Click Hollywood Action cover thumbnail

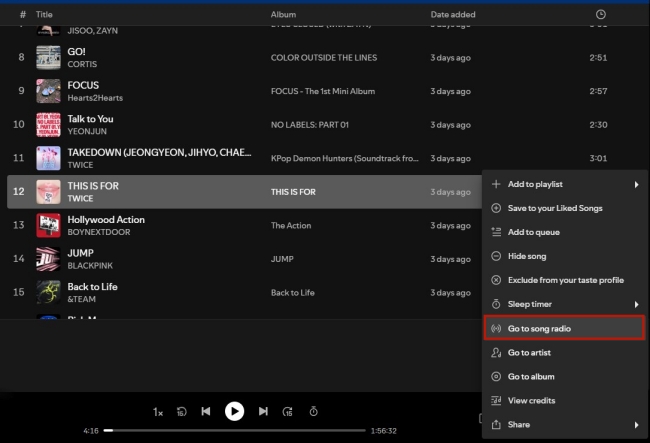[48, 225]
